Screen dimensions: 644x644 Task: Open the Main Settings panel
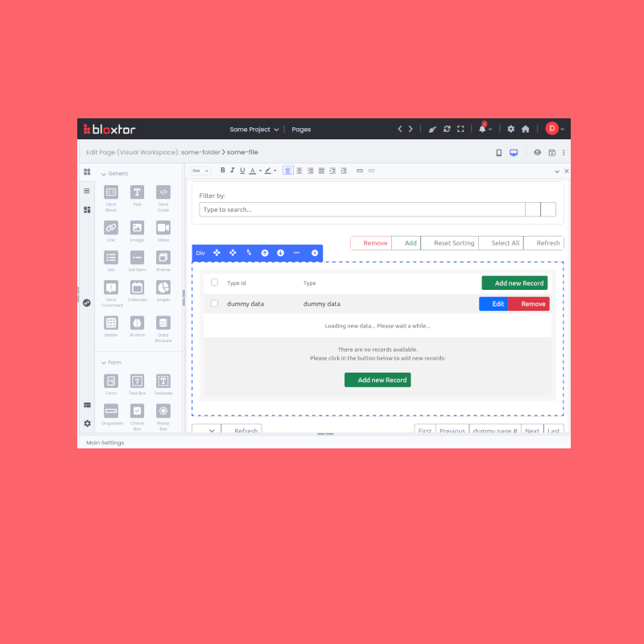point(105,443)
